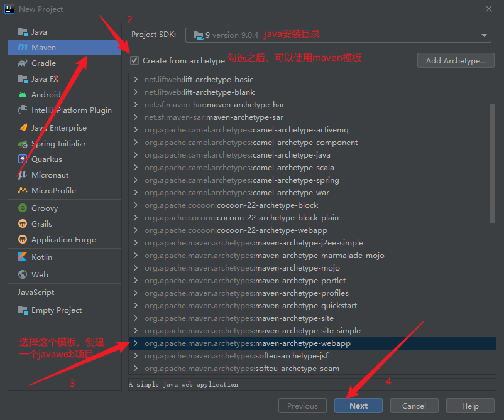Expand camel-archetype-activemq node

(x=136, y=130)
